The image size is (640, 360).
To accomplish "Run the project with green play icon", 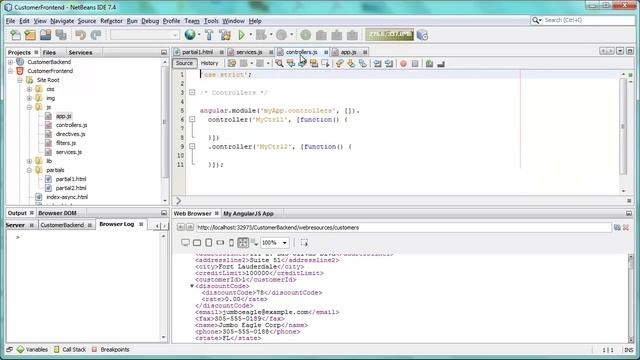I will point(242,35).
